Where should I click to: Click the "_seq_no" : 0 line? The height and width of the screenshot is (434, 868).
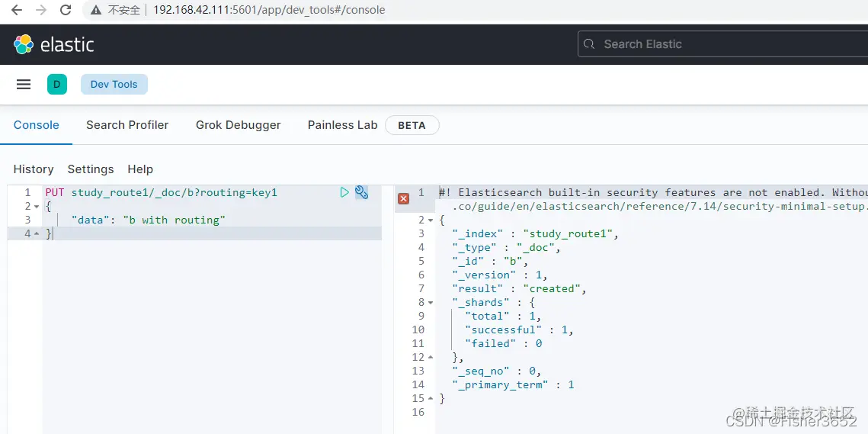click(496, 371)
